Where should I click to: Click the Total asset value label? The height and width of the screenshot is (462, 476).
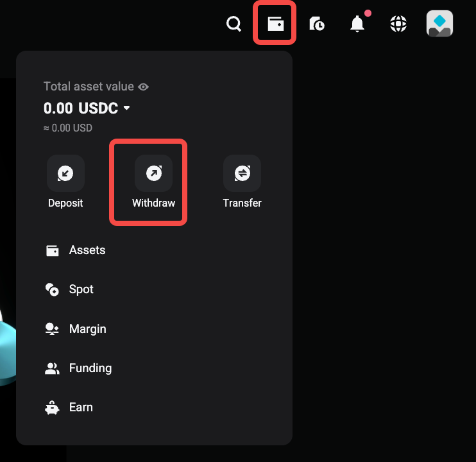(x=89, y=87)
